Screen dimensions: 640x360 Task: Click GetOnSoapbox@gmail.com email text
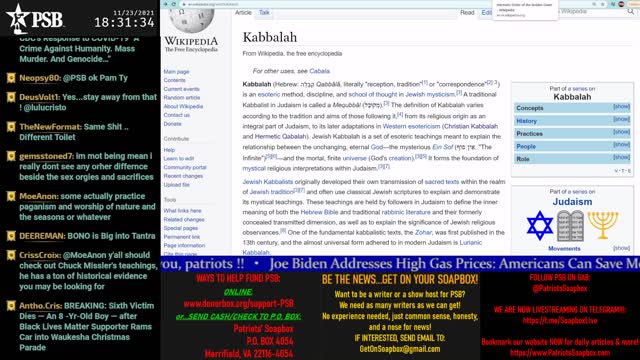[400, 349]
